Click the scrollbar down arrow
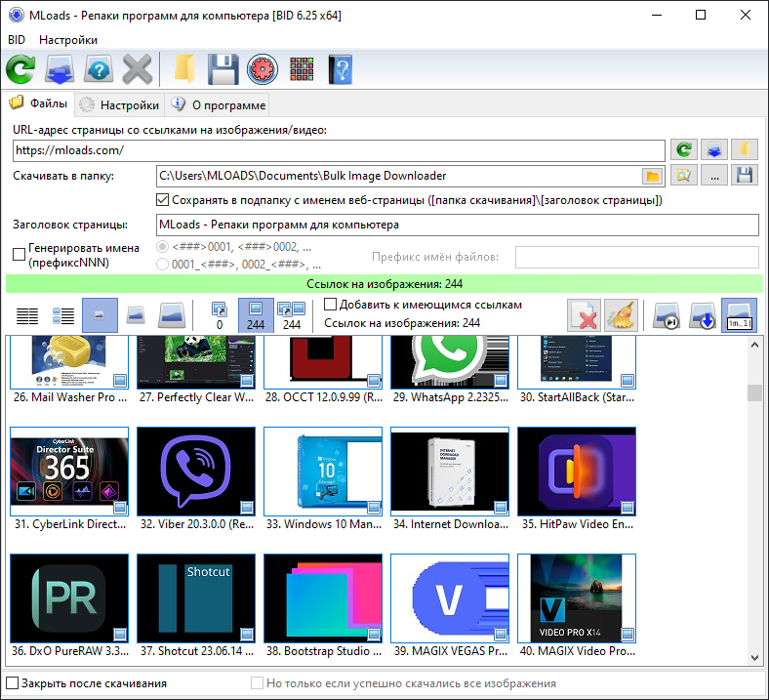This screenshot has width=769, height=700. 754,657
